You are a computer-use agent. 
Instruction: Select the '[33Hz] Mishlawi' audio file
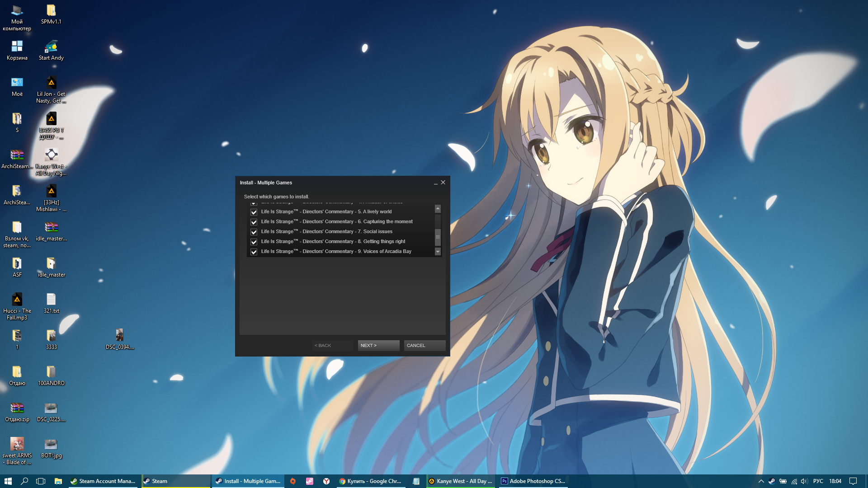51,198
